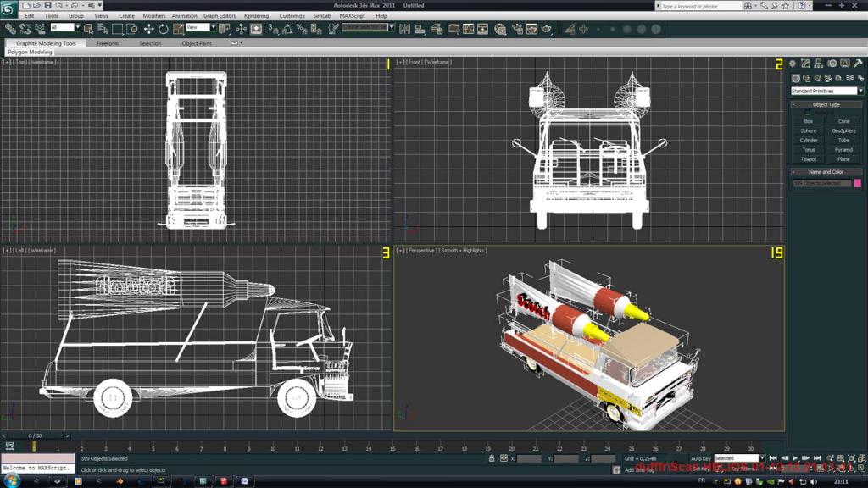Toggle the Auto Key button

coord(700,458)
